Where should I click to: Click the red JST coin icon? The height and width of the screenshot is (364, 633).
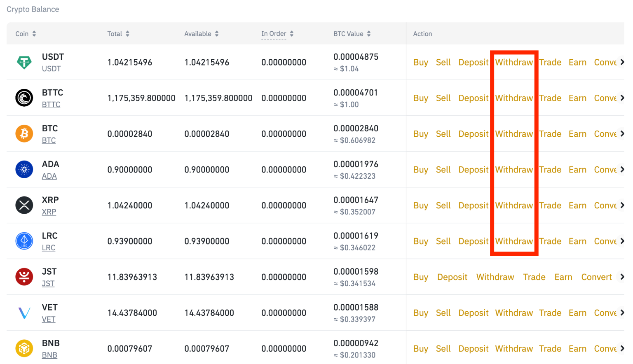pyautogui.click(x=24, y=277)
